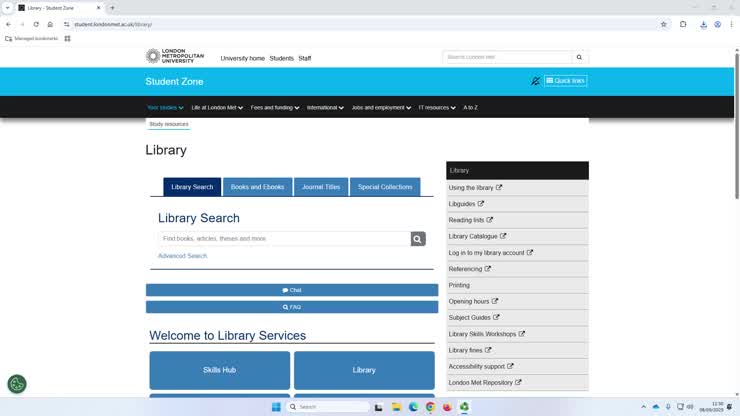
Task: Open Firefox from taskbar
Action: tap(447, 407)
